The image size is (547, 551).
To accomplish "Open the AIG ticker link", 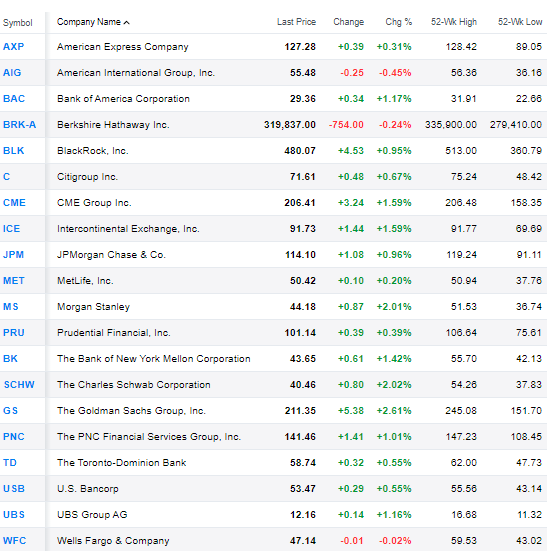I will (x=12, y=72).
